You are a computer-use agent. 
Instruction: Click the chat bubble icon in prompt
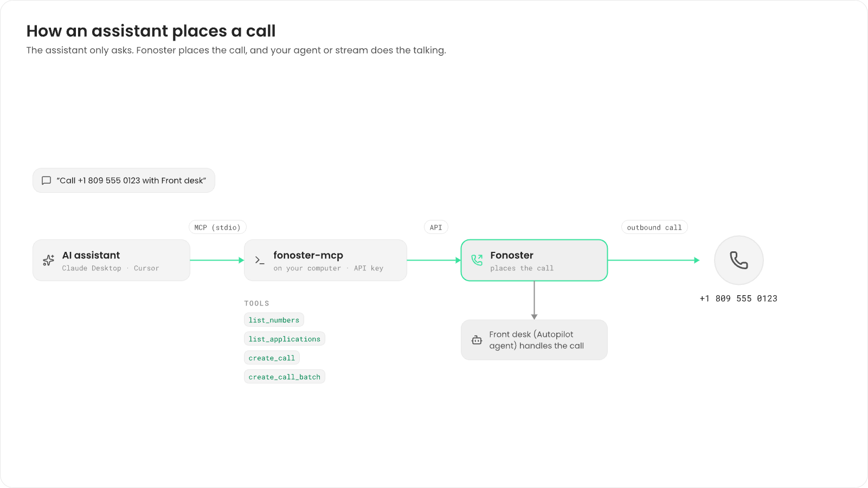pyautogui.click(x=47, y=181)
